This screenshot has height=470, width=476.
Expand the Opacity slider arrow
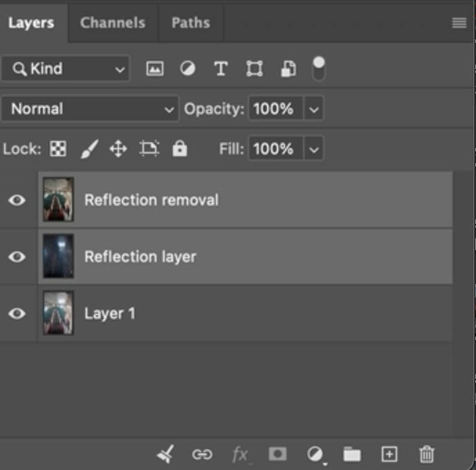(313, 109)
